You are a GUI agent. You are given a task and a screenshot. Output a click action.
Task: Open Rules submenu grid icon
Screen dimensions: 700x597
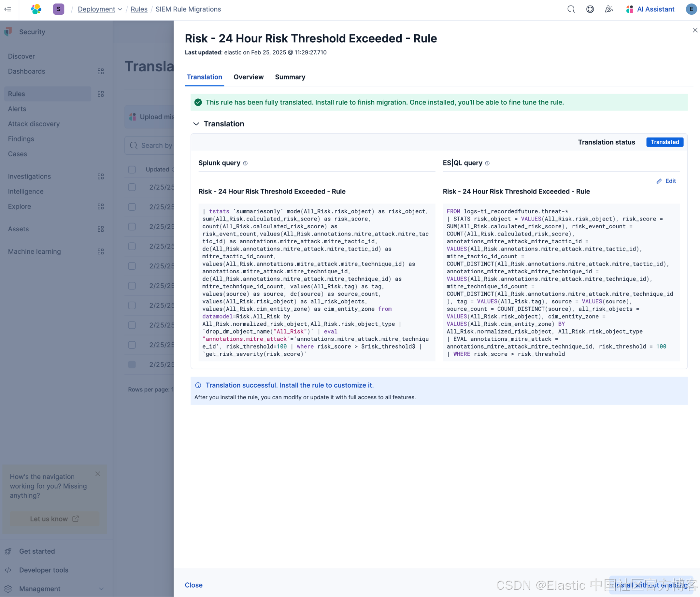pyautogui.click(x=101, y=94)
